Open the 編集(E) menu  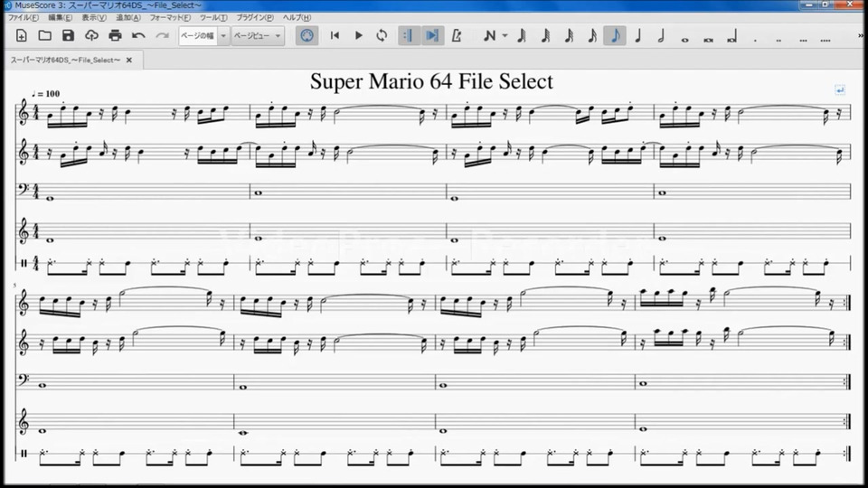coord(61,18)
